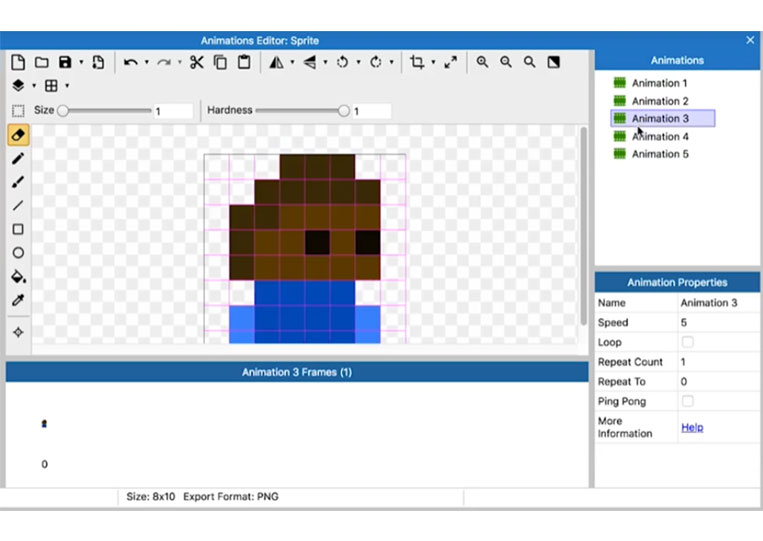Open redo history dropdown arrow
The height and width of the screenshot is (541, 763).
pyautogui.click(x=180, y=62)
